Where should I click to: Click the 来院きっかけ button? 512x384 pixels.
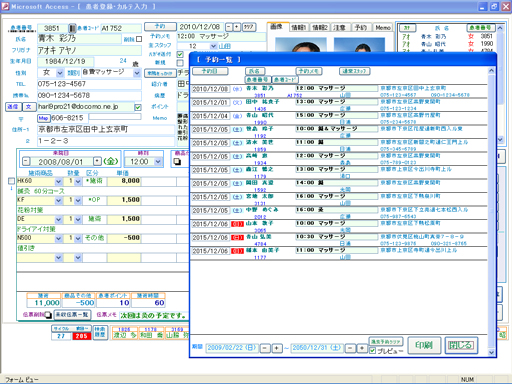(x=160, y=73)
